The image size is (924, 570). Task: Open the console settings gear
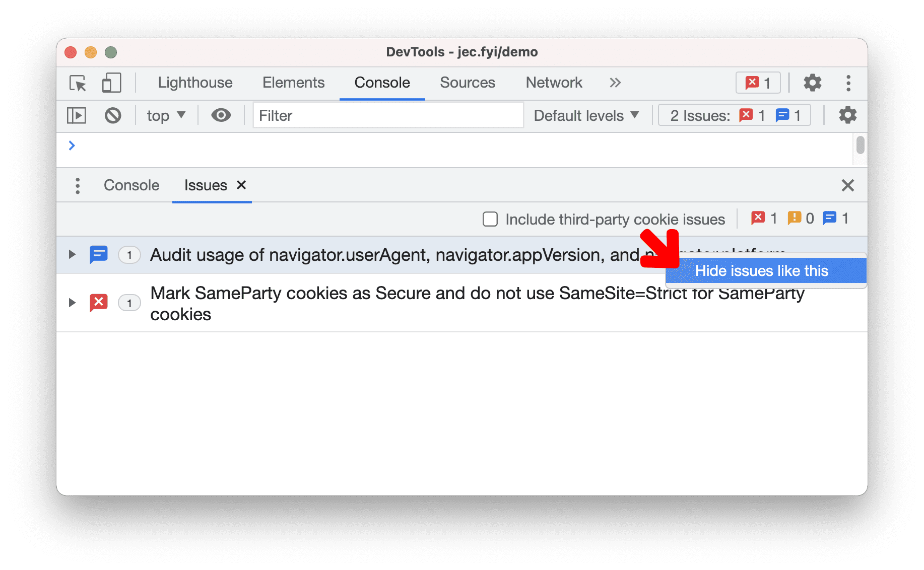[847, 115]
